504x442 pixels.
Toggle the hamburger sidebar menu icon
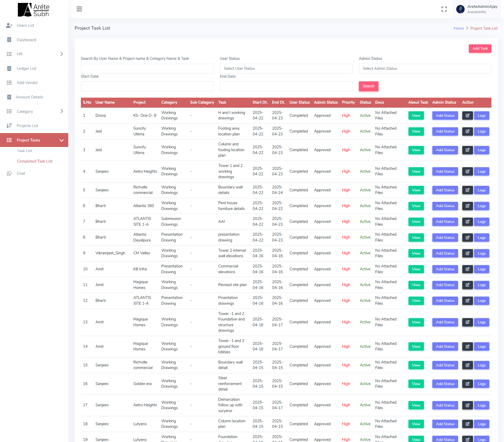pyautogui.click(x=79, y=9)
